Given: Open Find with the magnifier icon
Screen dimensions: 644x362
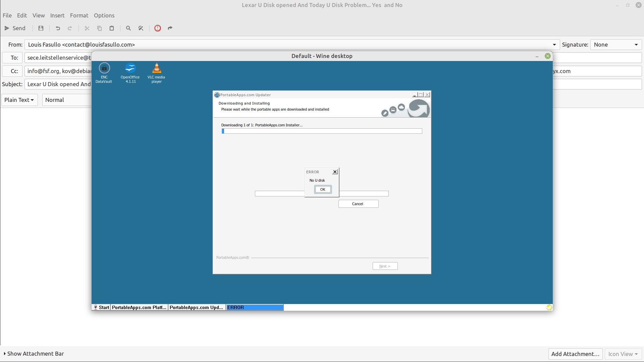Looking at the screenshot, I should (128, 28).
